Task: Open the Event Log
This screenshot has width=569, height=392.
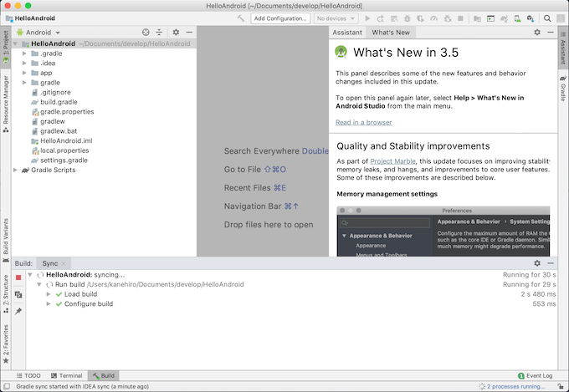Action: [x=536, y=375]
